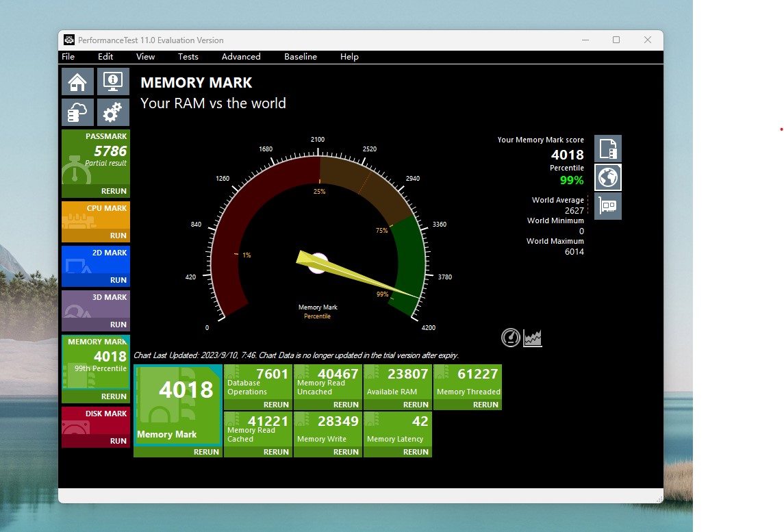Open the Help menu

(349, 57)
